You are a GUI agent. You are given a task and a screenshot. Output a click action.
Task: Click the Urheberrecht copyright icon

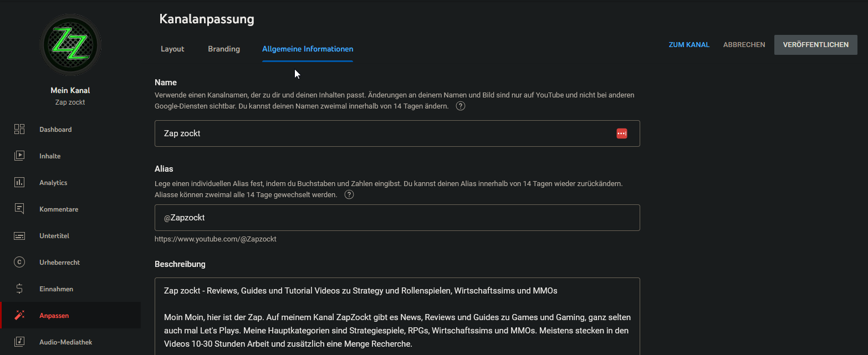point(19,262)
